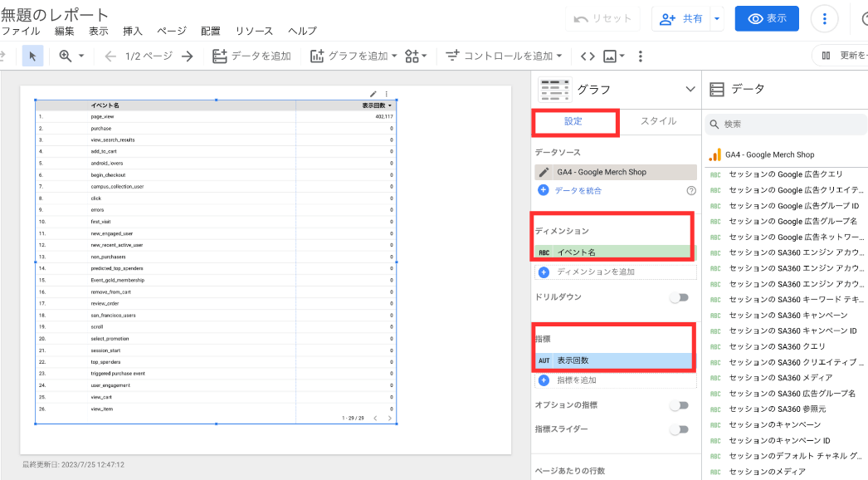Click the data source pencil edit icon
The image size is (868, 480).
tap(544, 172)
